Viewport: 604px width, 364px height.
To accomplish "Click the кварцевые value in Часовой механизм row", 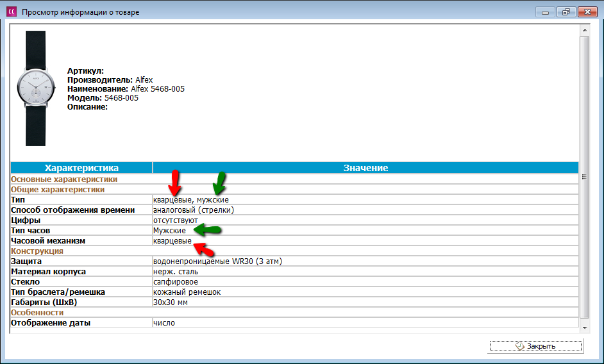I will click(172, 241).
